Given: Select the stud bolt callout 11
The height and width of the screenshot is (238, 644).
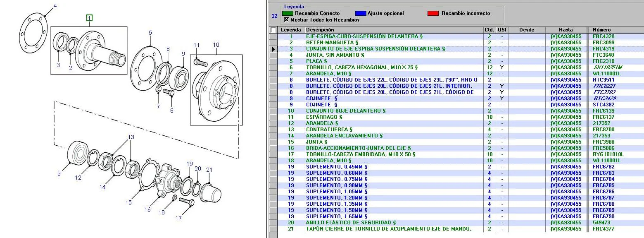Looking at the screenshot, I should click(197, 45).
